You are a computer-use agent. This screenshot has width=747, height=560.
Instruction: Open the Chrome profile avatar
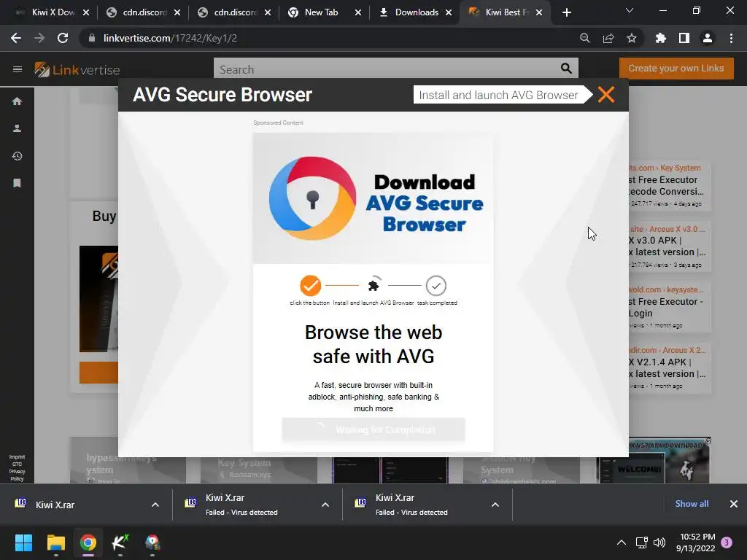[708, 38]
